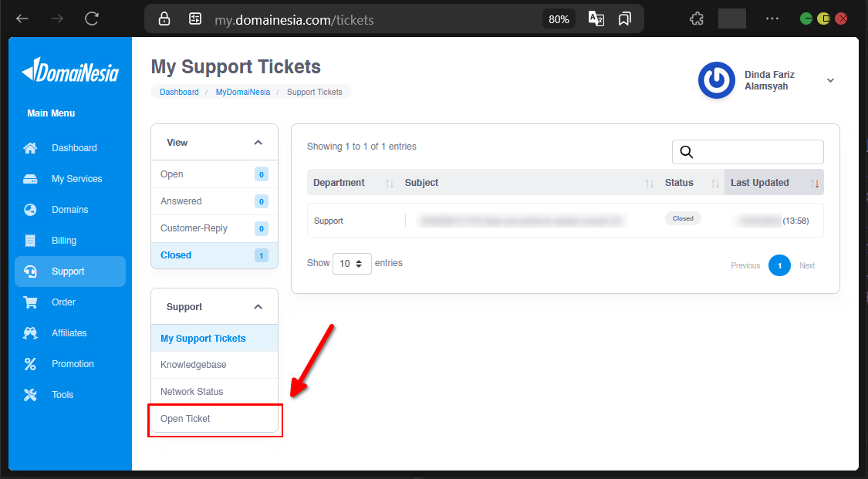Viewport: 868px width, 479px height.
Task: Click the 80% zoom level badge
Action: coord(559,19)
